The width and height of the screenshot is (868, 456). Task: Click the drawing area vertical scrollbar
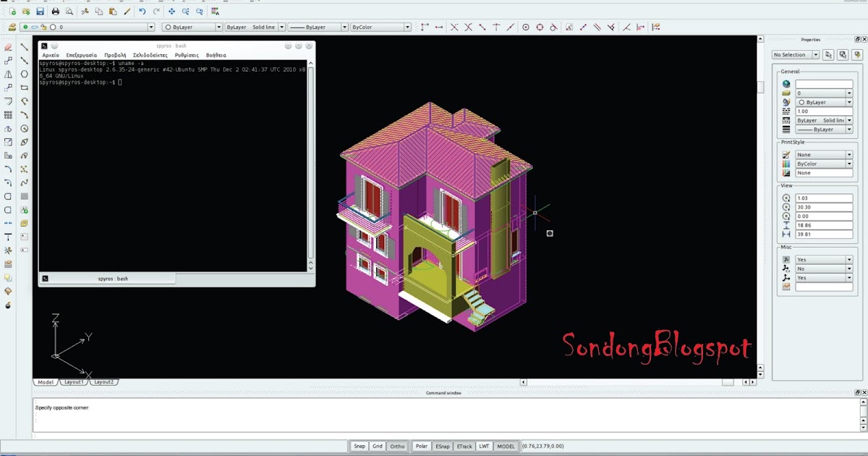pyautogui.click(x=761, y=206)
